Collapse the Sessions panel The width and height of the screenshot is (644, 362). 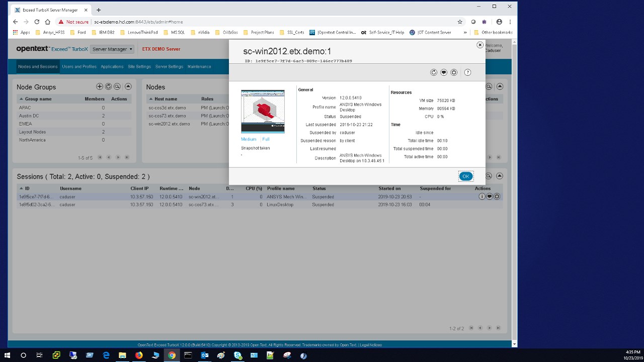click(x=500, y=176)
